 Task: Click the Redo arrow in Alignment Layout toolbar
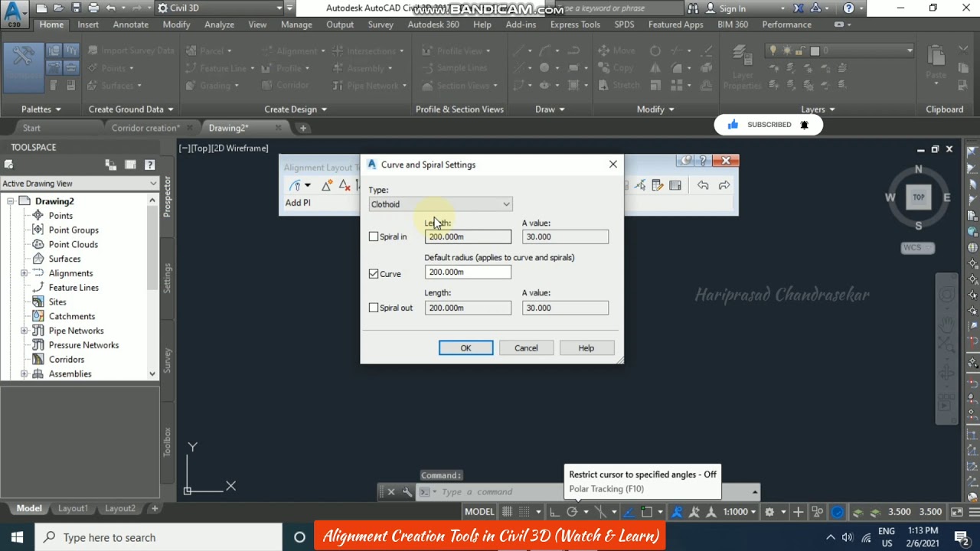(x=724, y=185)
